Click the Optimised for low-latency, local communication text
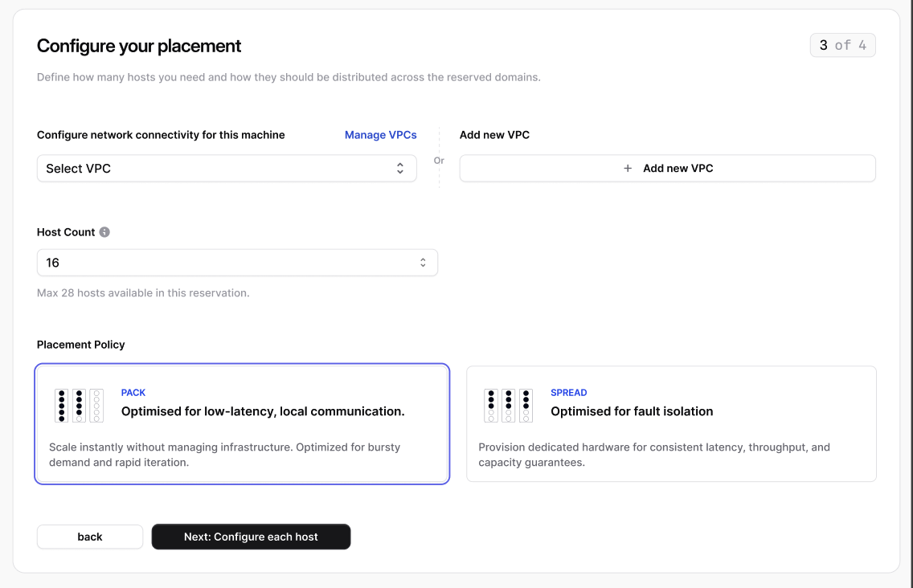Image resolution: width=913 pixels, height=588 pixels. click(x=263, y=411)
